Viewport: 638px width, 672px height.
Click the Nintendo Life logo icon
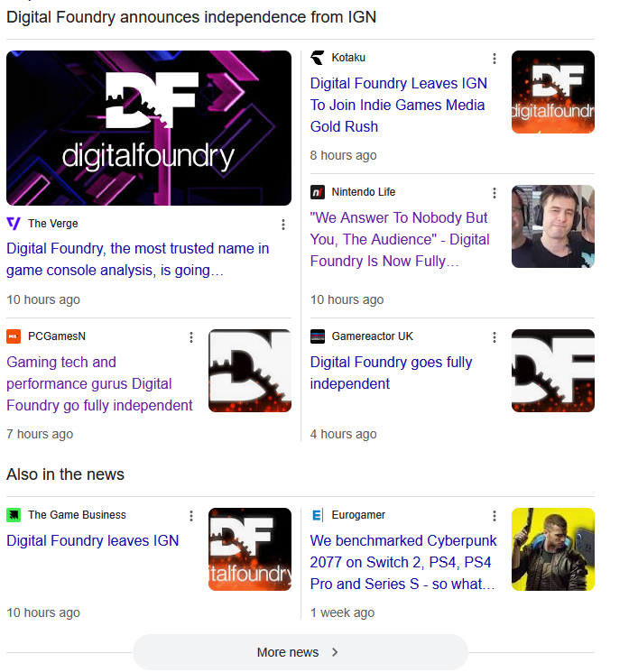[318, 192]
